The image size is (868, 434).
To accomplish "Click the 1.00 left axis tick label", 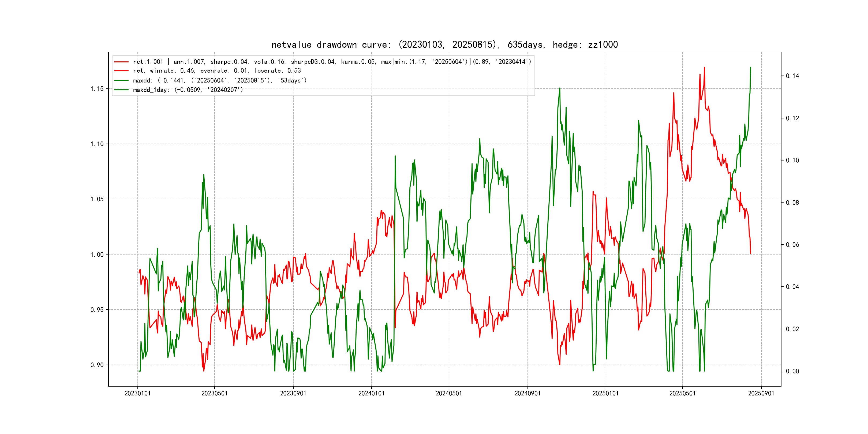I will click(97, 255).
